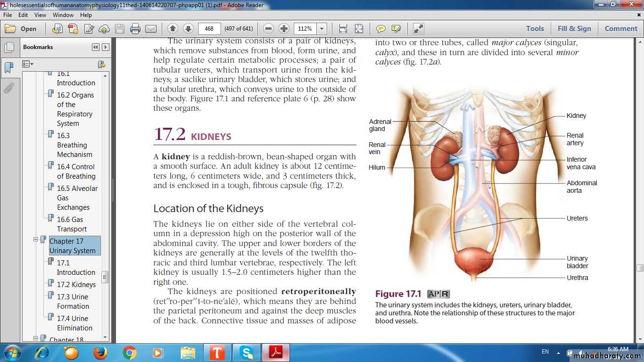Open the 17.3 Urine Formation bookmark
This screenshot has height=362, width=644.
[x=73, y=302]
